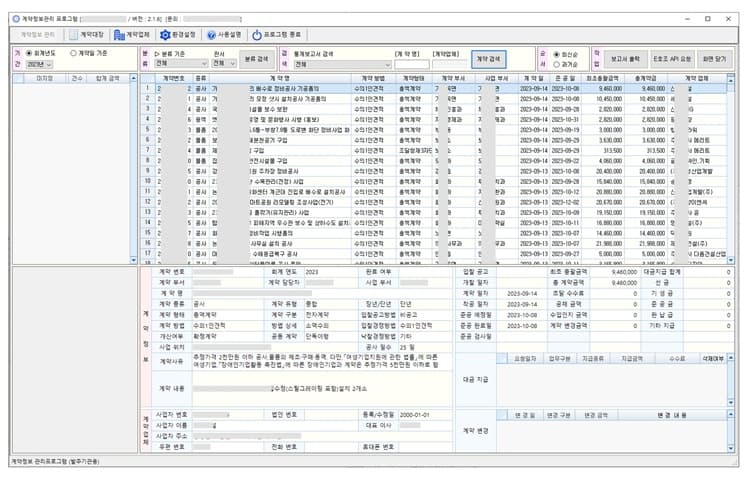Open 환경설정 settings from the toolbar
The image size is (749, 481).
tap(178, 35)
